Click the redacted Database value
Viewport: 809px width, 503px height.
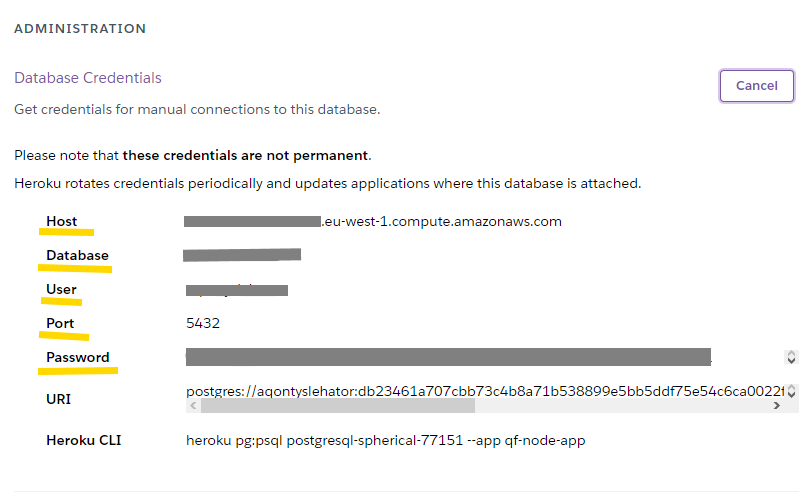tap(242, 255)
